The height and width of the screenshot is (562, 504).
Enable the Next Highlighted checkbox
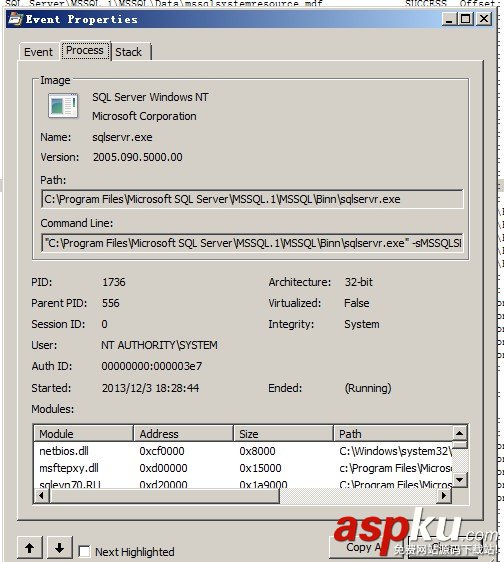[x=84, y=551]
